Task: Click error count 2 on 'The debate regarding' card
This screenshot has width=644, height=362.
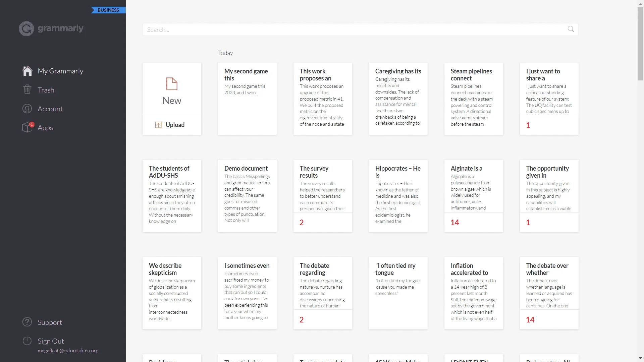Action: [302, 320]
